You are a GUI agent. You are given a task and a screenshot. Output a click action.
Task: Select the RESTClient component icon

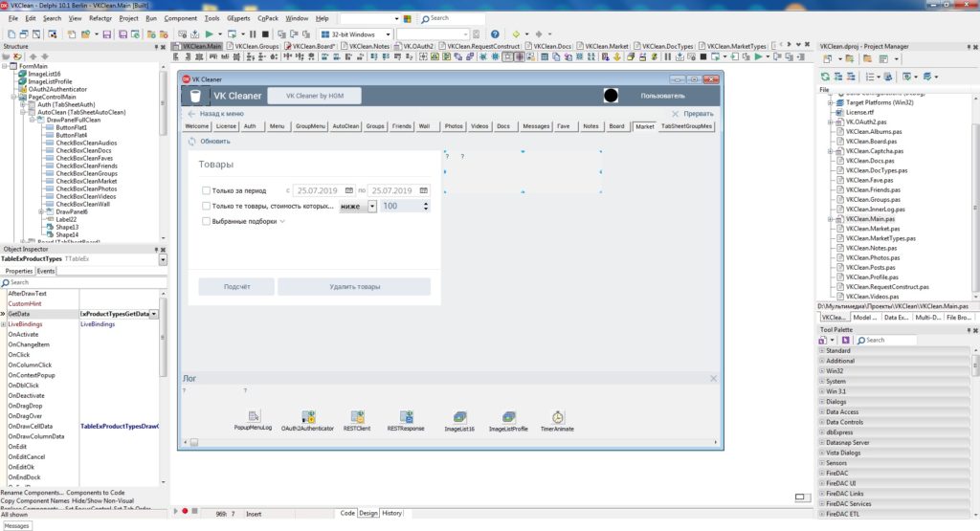point(358,416)
